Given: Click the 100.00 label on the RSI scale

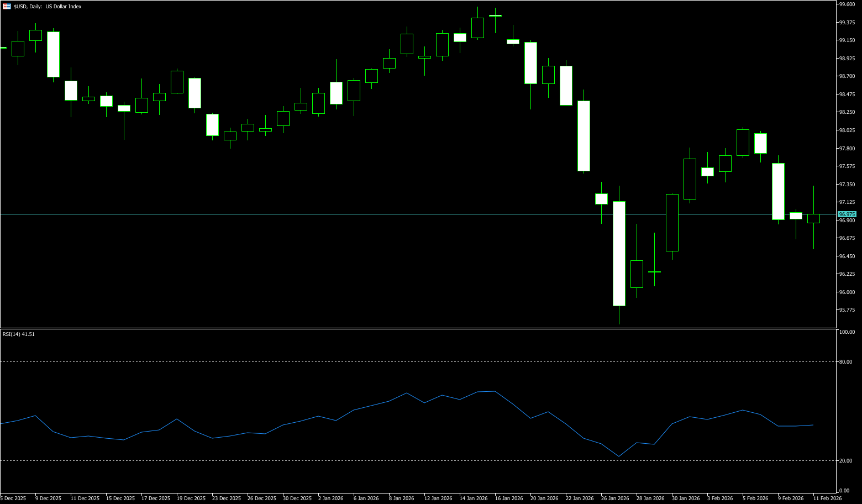Looking at the screenshot, I should [847, 332].
